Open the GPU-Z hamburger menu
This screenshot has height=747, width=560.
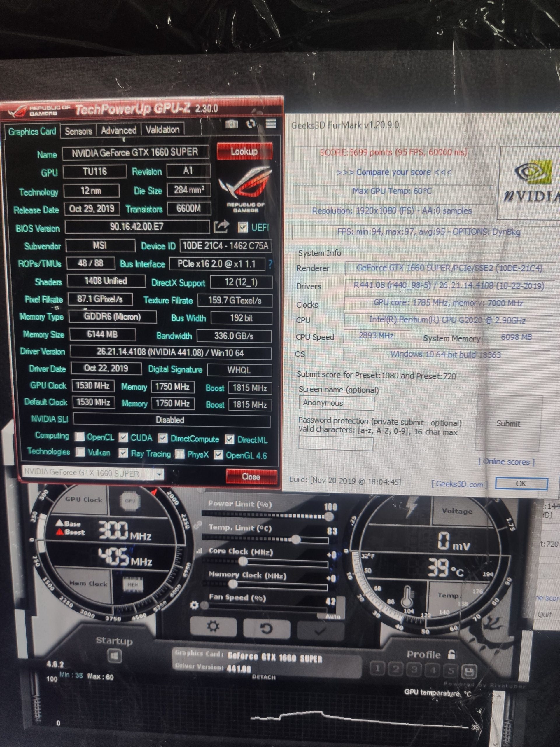[x=270, y=124]
